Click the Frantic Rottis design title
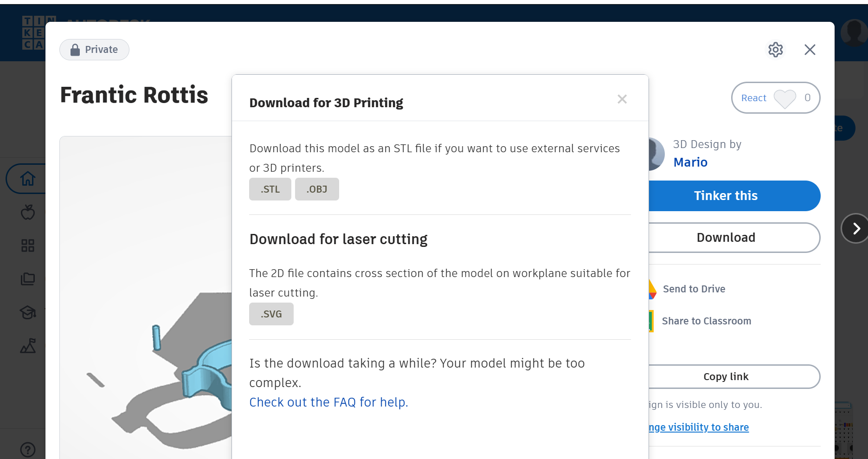 pyautogui.click(x=134, y=95)
